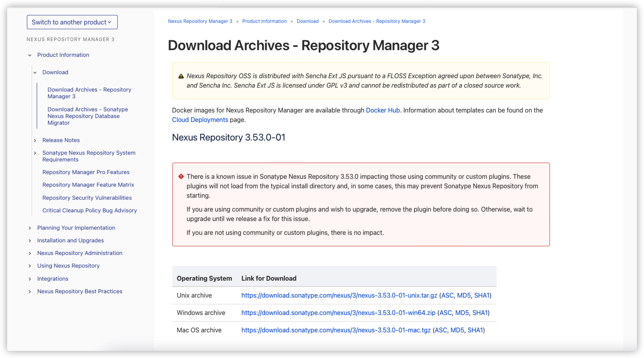Download the nexus-3.53.0-01-unix.tar.gz archive
This screenshot has width=644, height=358.
point(339,295)
